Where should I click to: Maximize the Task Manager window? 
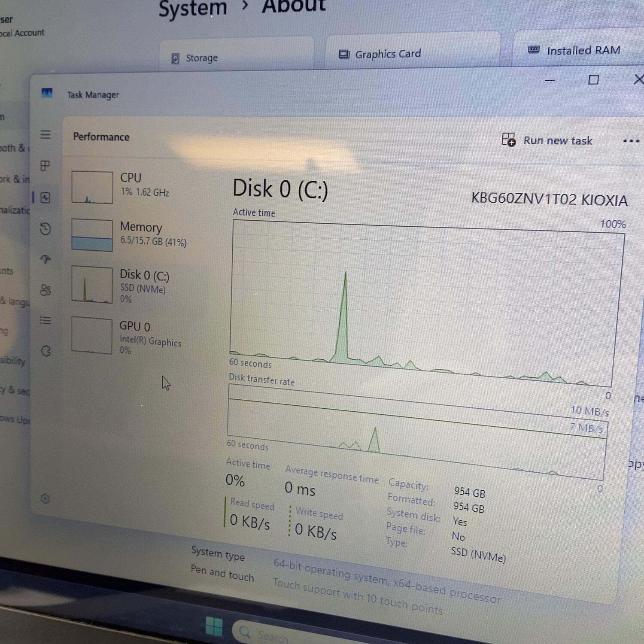(593, 79)
